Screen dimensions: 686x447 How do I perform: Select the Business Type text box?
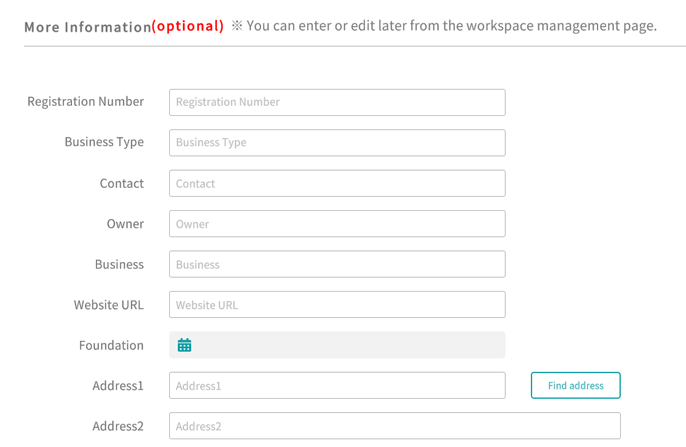[x=337, y=143]
